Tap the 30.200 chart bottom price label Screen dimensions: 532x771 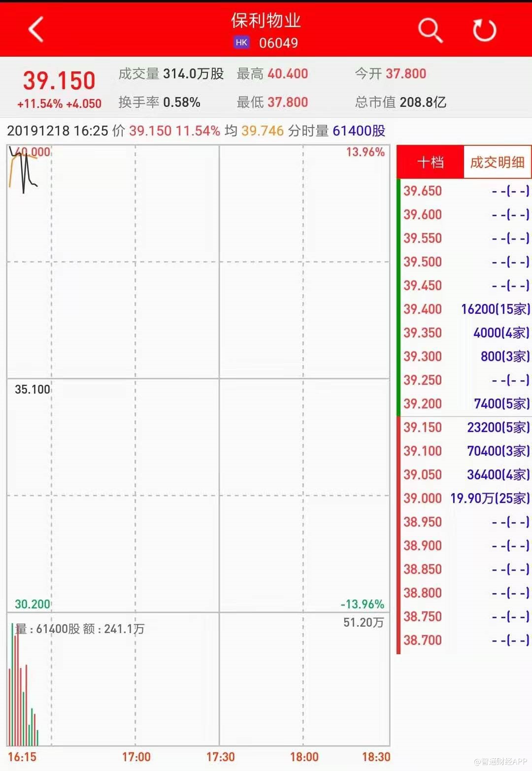pyautogui.click(x=33, y=604)
